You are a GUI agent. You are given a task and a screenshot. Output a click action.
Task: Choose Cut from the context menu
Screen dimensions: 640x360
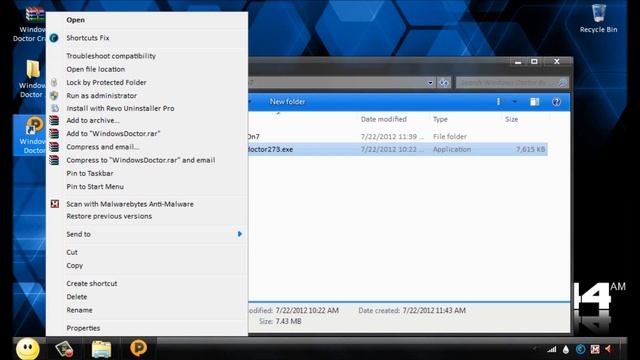pos(146,252)
